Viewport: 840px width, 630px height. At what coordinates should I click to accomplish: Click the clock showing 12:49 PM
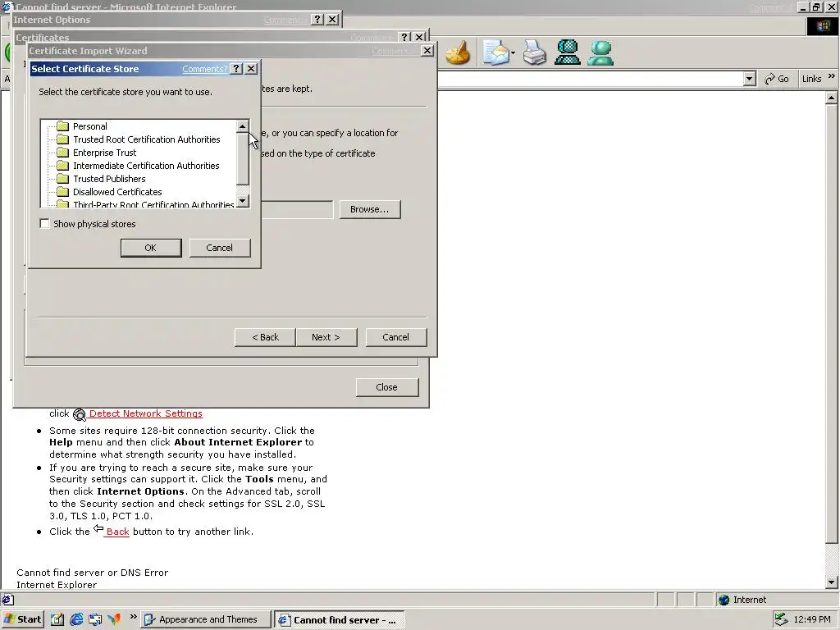812,619
